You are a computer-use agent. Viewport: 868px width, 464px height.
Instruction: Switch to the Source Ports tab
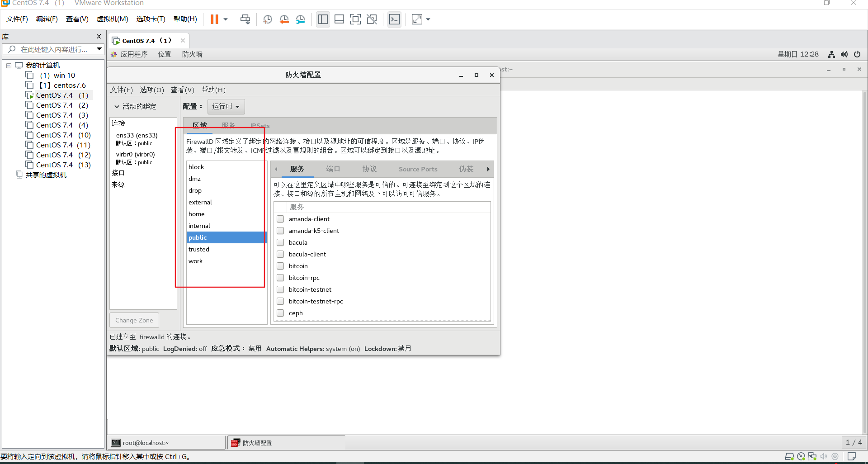[x=418, y=169]
